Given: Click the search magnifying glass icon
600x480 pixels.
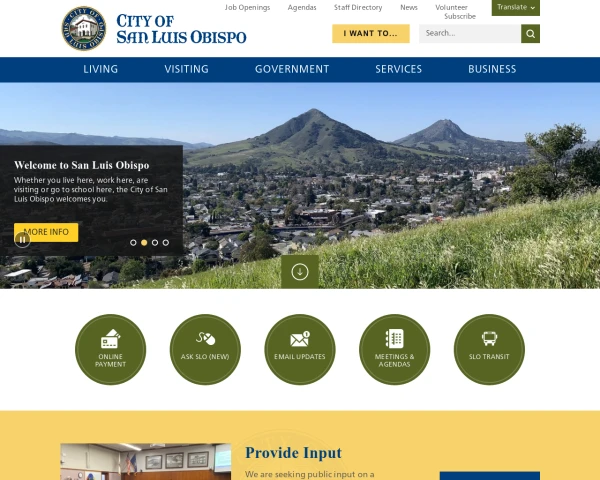Looking at the screenshot, I should pyautogui.click(x=530, y=34).
